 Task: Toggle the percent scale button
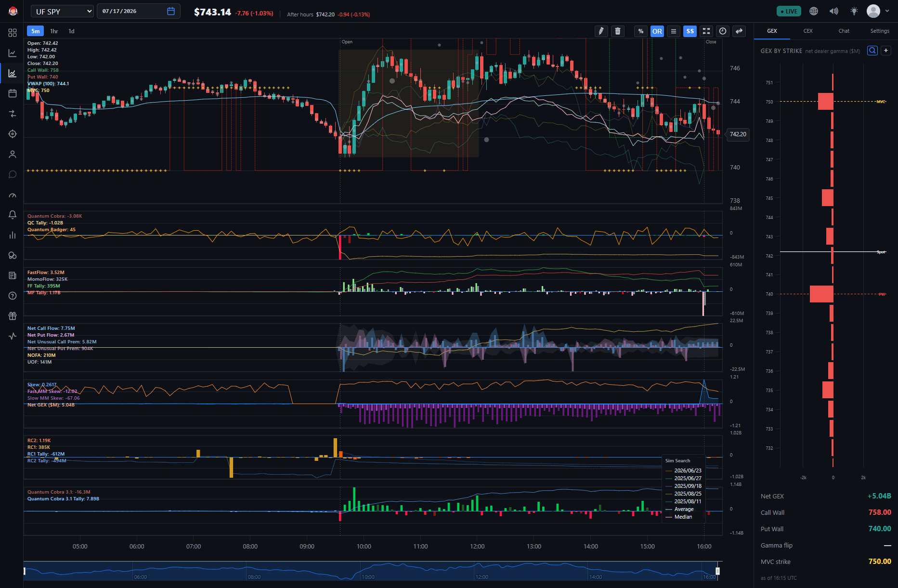point(641,31)
